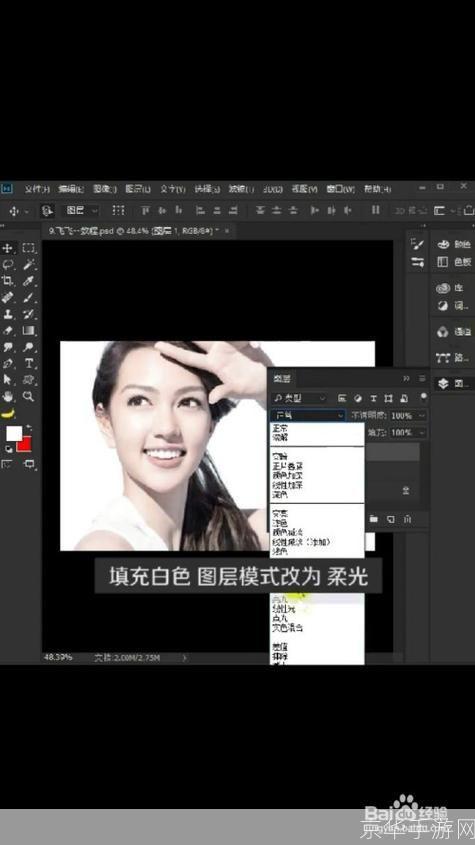Select the Move tool

coord(8,248)
